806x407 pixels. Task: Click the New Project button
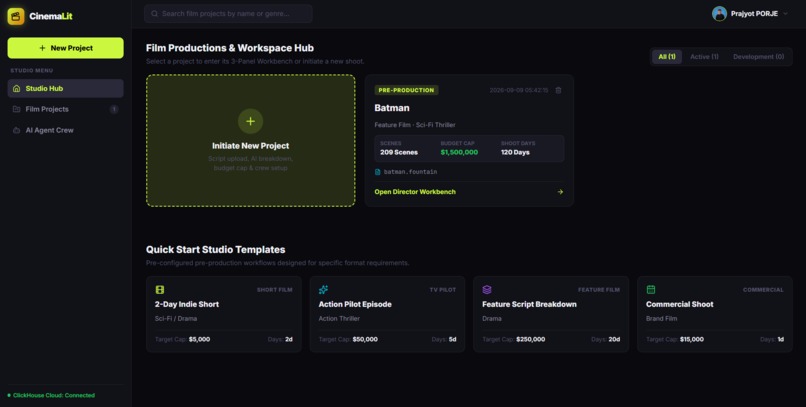[x=65, y=48]
